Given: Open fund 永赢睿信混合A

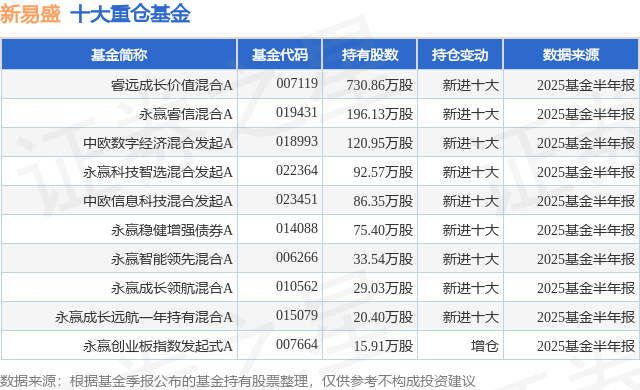Looking at the screenshot, I should click(186, 114).
